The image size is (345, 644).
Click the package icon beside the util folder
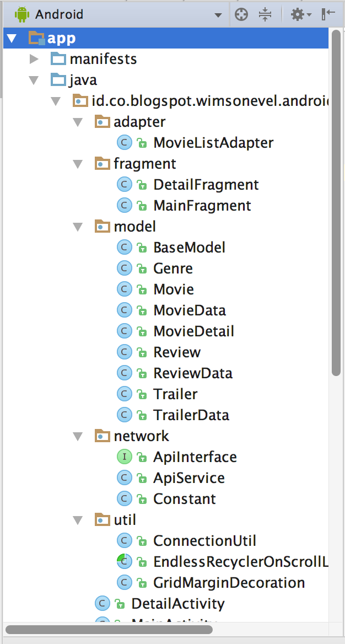[x=103, y=519]
